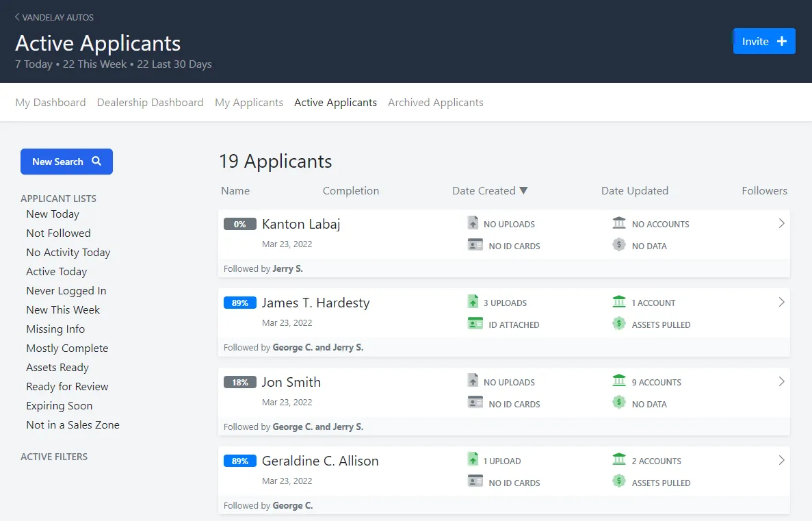Click the ID card icon for James T. Hardesty
Image resolution: width=812 pixels, height=521 pixels.
pyautogui.click(x=475, y=324)
